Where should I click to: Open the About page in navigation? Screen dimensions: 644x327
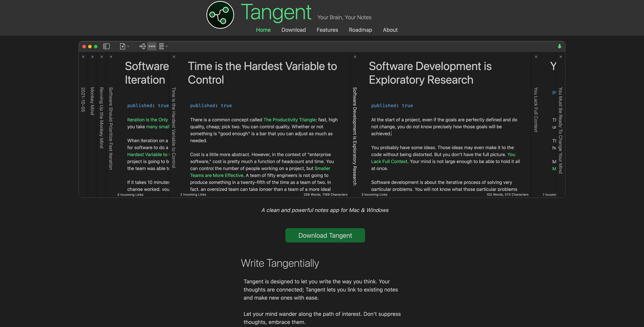[x=390, y=30]
